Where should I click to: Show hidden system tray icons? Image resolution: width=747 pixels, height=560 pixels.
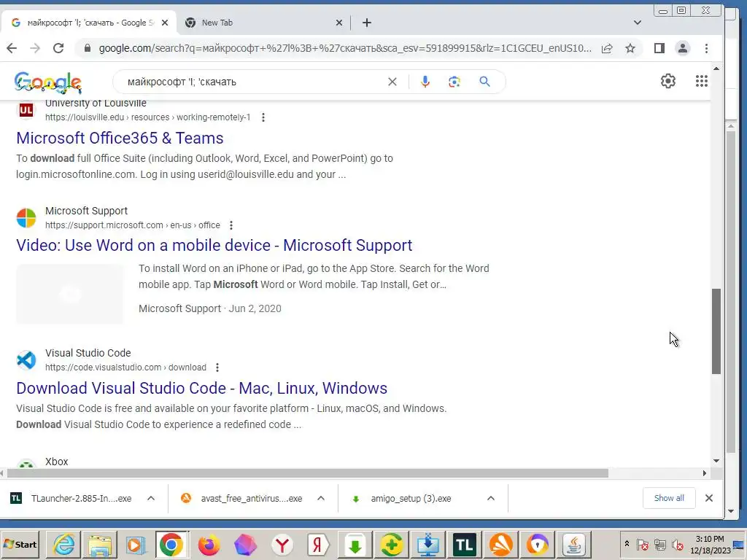(627, 543)
